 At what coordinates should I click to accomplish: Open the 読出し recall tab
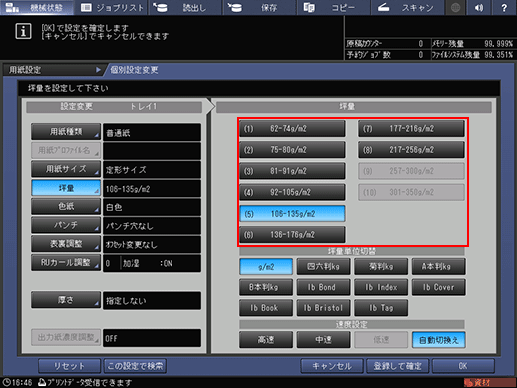[185, 7]
